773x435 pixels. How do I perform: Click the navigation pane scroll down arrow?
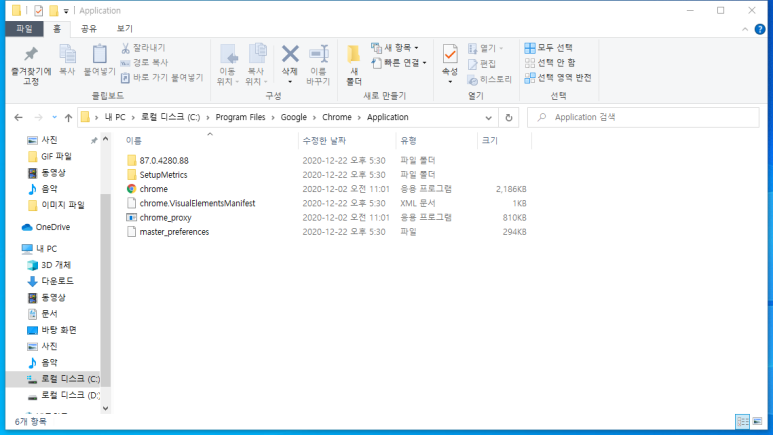[x=105, y=408]
